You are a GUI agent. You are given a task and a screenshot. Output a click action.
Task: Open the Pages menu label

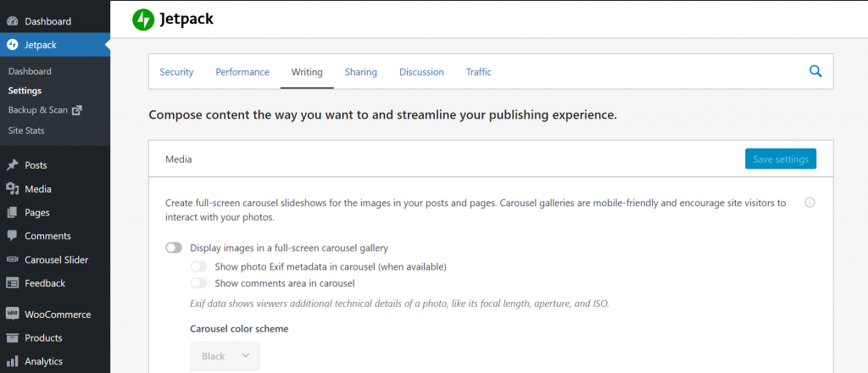[37, 213]
